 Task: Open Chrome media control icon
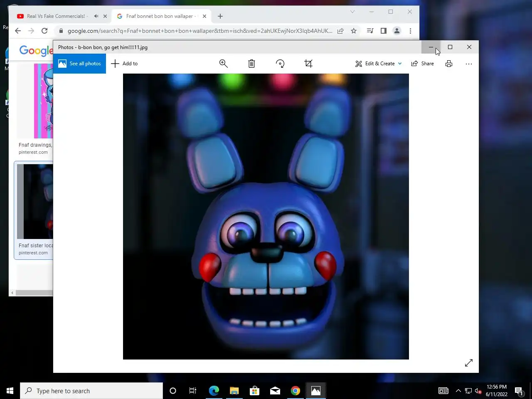coord(370,31)
